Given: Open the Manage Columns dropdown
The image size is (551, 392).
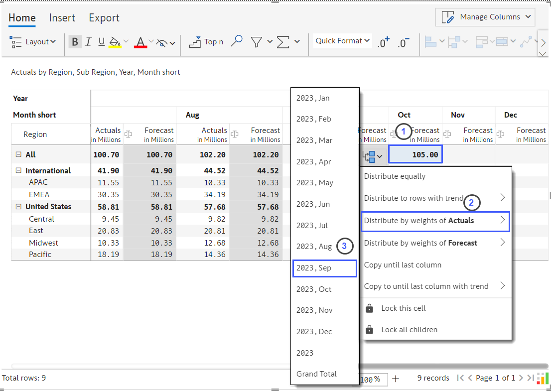Looking at the screenshot, I should [x=485, y=17].
